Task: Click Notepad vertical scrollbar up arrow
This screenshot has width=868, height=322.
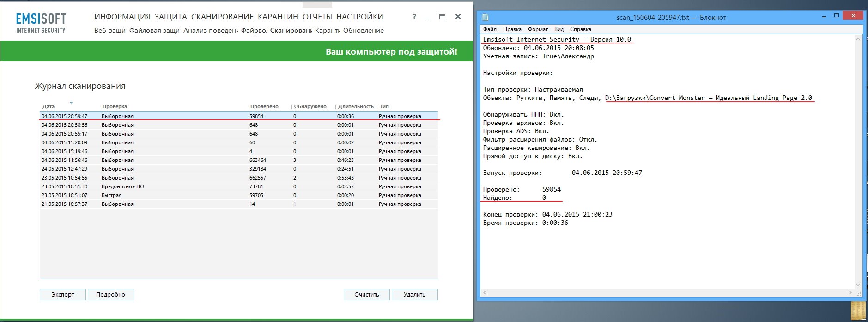Action: 858,39
